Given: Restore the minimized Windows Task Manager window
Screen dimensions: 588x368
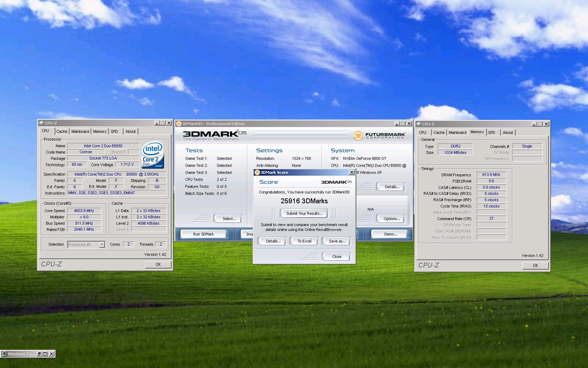Looking at the screenshot, I should (x=40, y=354).
